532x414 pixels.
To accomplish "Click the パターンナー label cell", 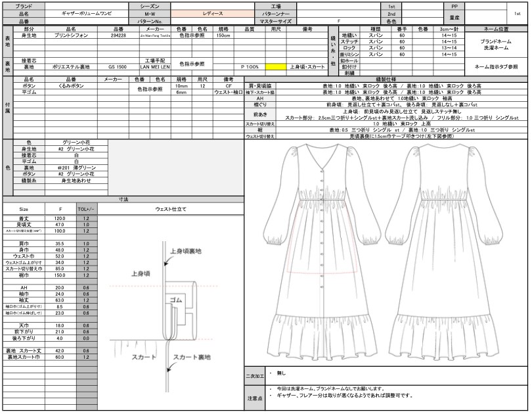I will pyautogui.click(x=275, y=14).
